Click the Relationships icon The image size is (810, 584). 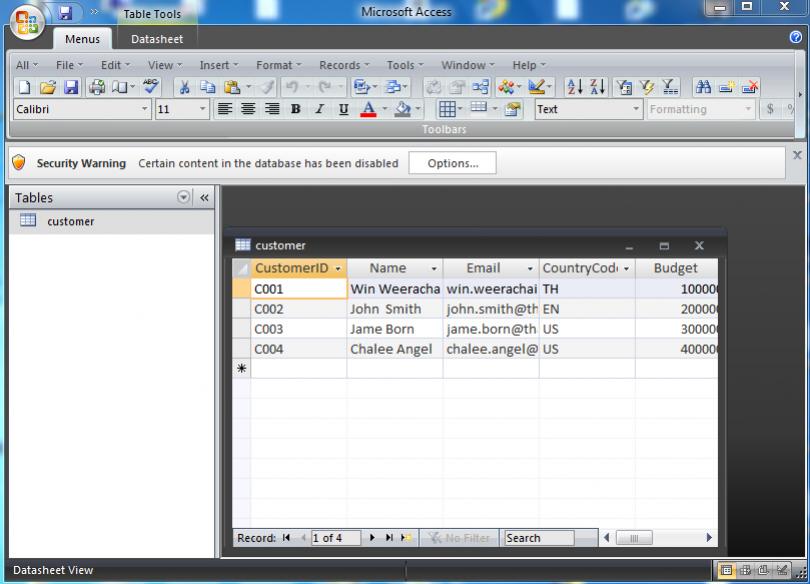[x=480, y=87]
